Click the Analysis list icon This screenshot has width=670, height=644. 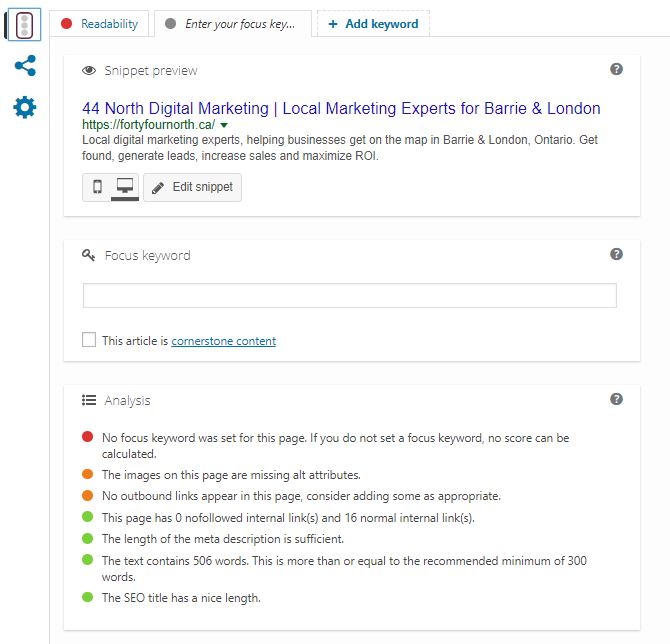coord(89,400)
